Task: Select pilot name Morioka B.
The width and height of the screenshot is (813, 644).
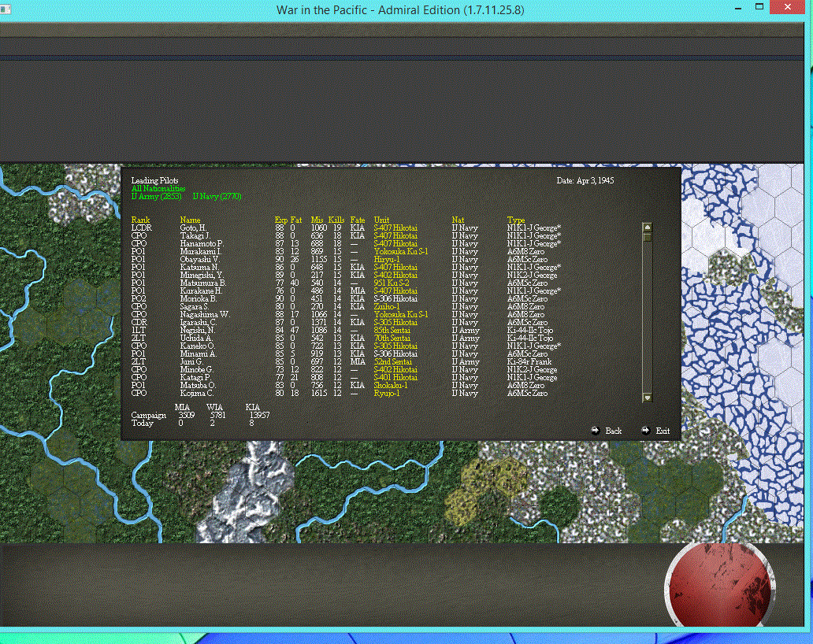Action: (x=198, y=299)
